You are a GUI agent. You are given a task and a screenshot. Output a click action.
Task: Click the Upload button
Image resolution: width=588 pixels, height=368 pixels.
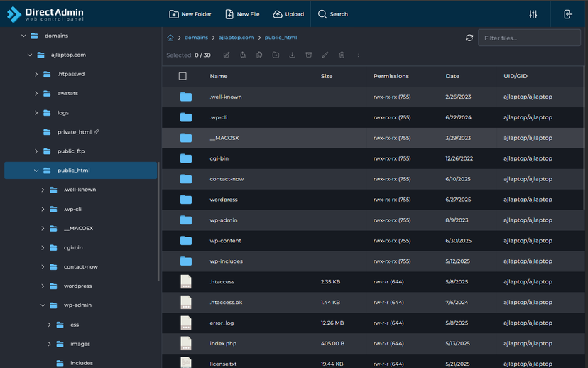click(288, 14)
